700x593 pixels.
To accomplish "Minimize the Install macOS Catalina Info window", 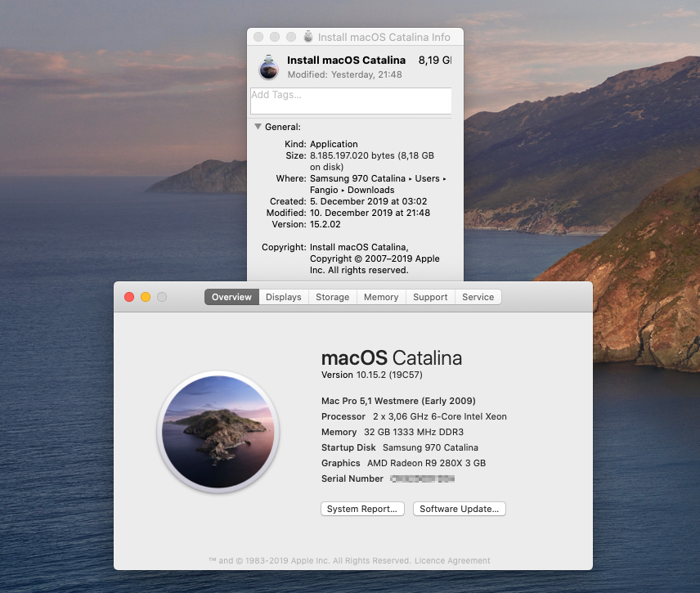I will point(275,37).
